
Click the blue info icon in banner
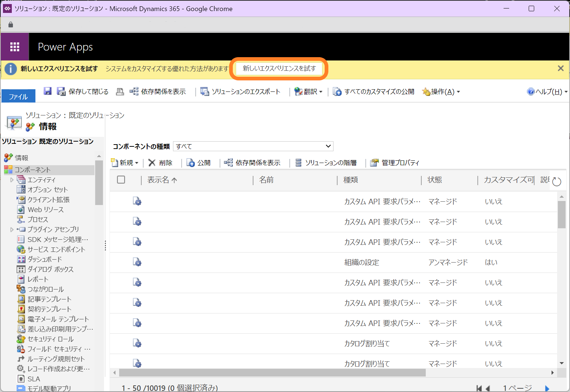pos(11,69)
